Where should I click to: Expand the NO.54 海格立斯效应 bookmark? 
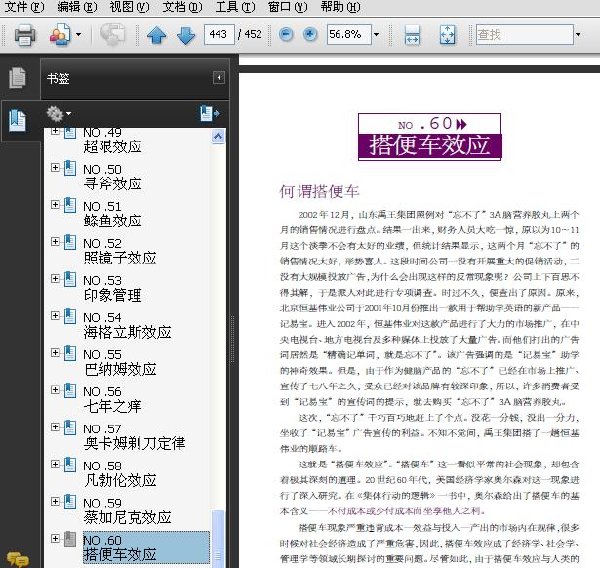click(x=55, y=315)
